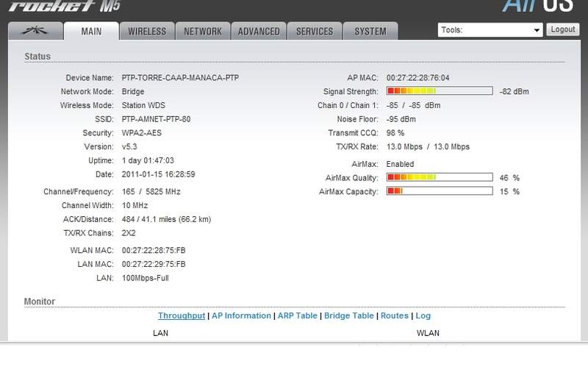
Task: Show the Routes link
Action: [x=394, y=315]
